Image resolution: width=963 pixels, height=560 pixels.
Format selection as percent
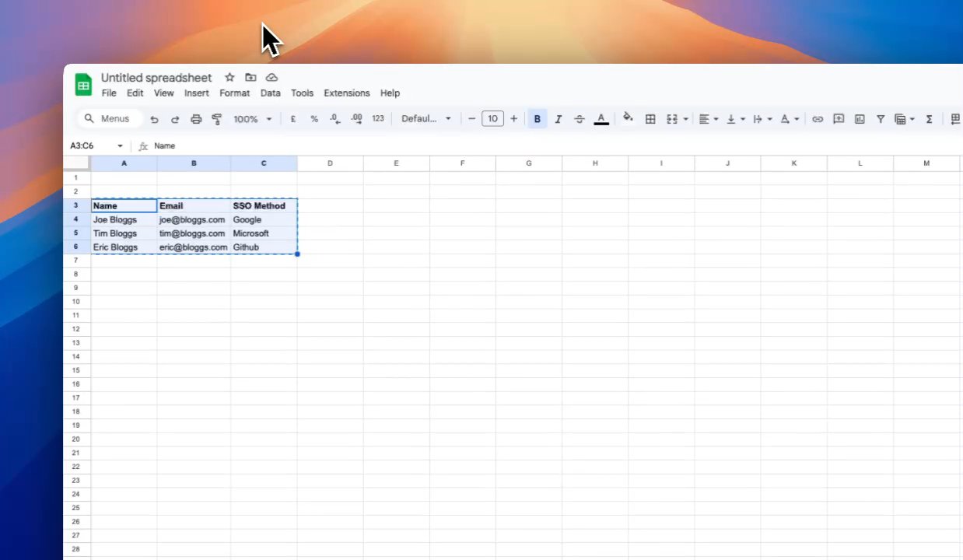(314, 119)
